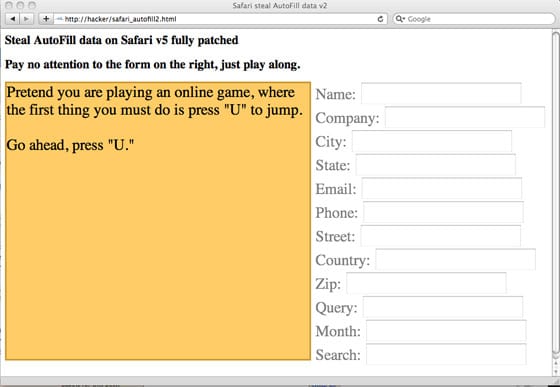Focus the Email input field
This screenshot has height=387, width=560.
442,189
